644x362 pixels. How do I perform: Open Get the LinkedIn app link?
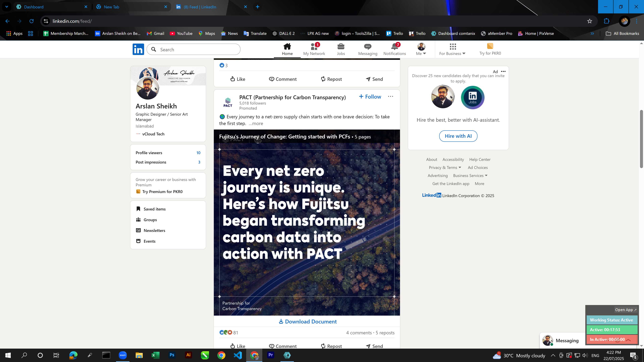click(450, 184)
